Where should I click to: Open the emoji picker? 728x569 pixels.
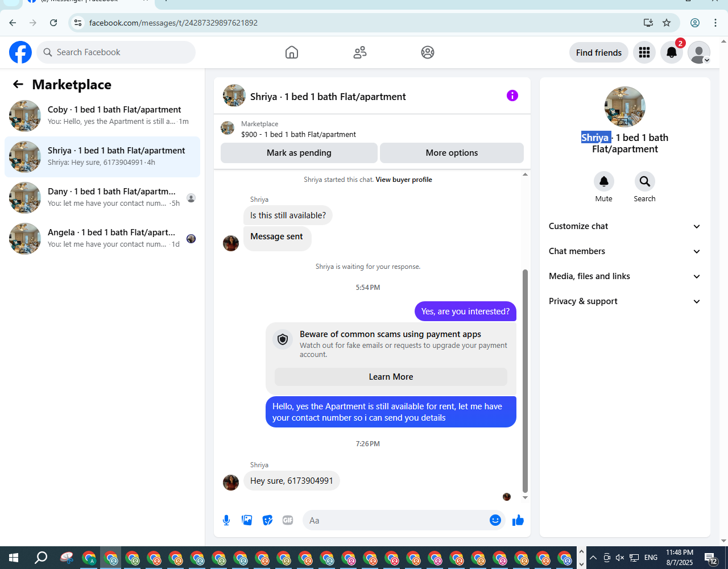point(495,520)
